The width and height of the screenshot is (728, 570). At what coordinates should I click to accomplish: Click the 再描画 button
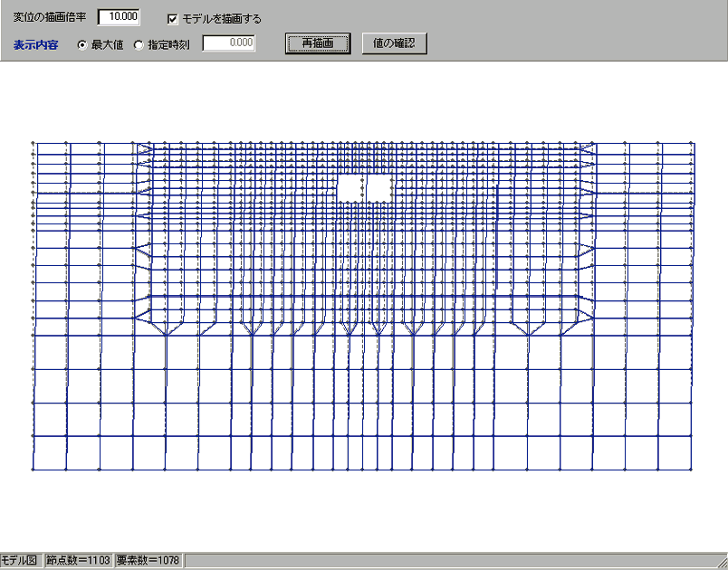[318, 43]
